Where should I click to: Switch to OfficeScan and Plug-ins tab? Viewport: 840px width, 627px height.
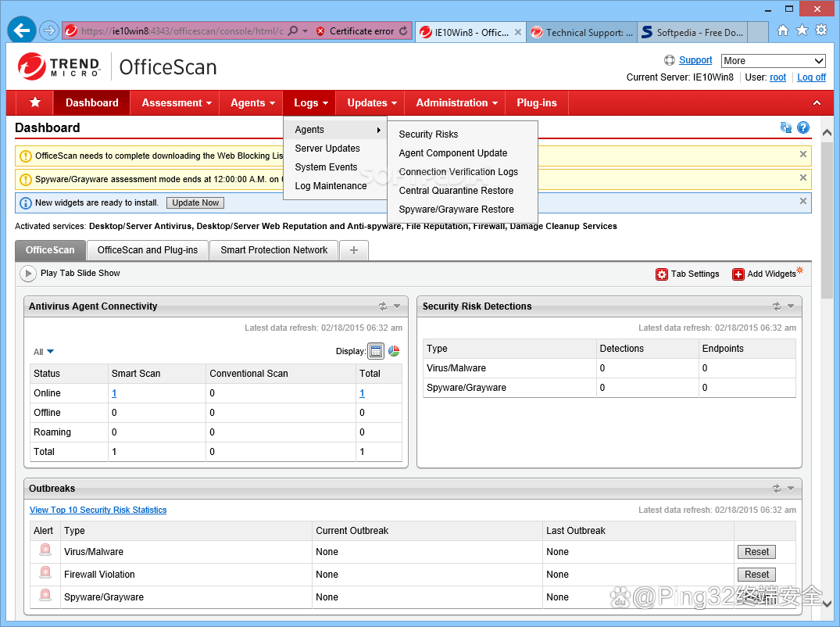pyautogui.click(x=148, y=250)
